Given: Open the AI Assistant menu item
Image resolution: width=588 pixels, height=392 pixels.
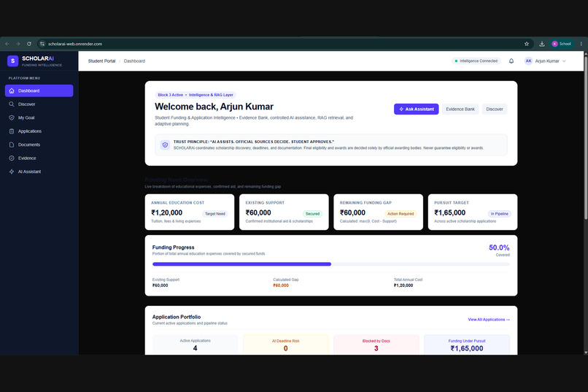Looking at the screenshot, I should click(39, 172).
